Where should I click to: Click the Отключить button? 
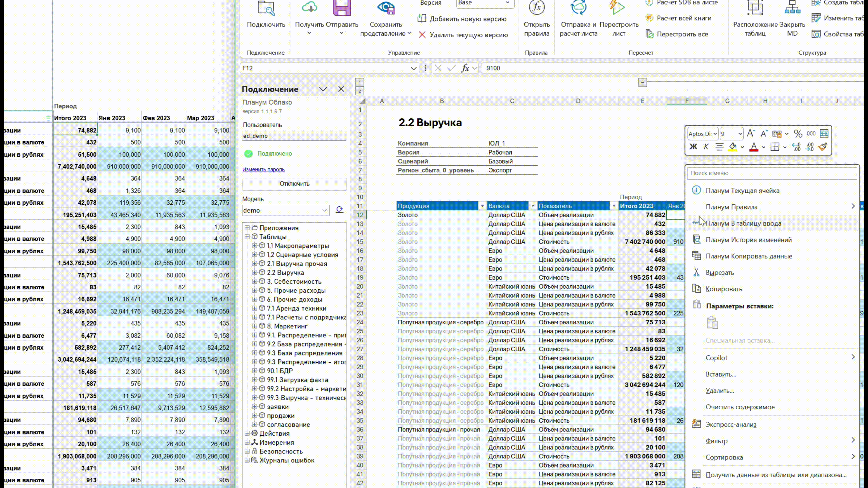(294, 183)
